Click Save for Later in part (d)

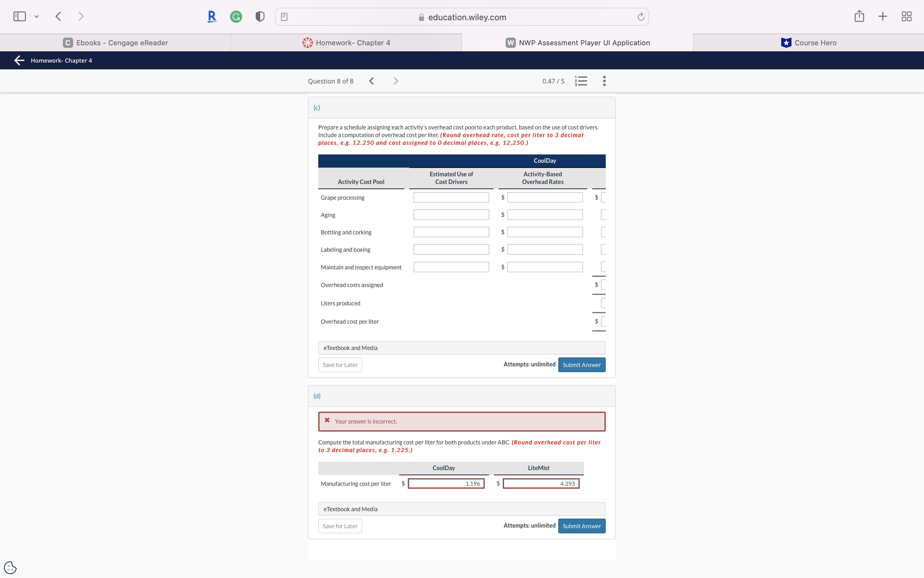(340, 526)
